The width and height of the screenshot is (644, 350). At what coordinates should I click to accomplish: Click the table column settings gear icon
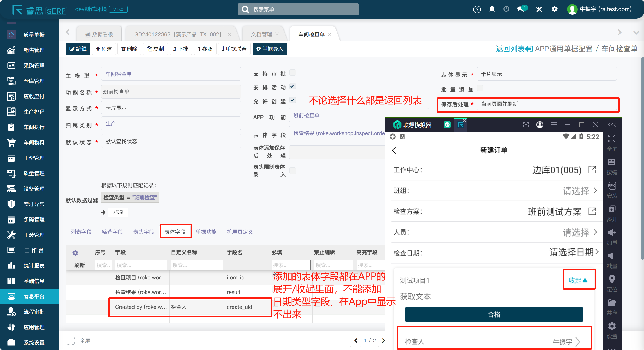(x=75, y=253)
